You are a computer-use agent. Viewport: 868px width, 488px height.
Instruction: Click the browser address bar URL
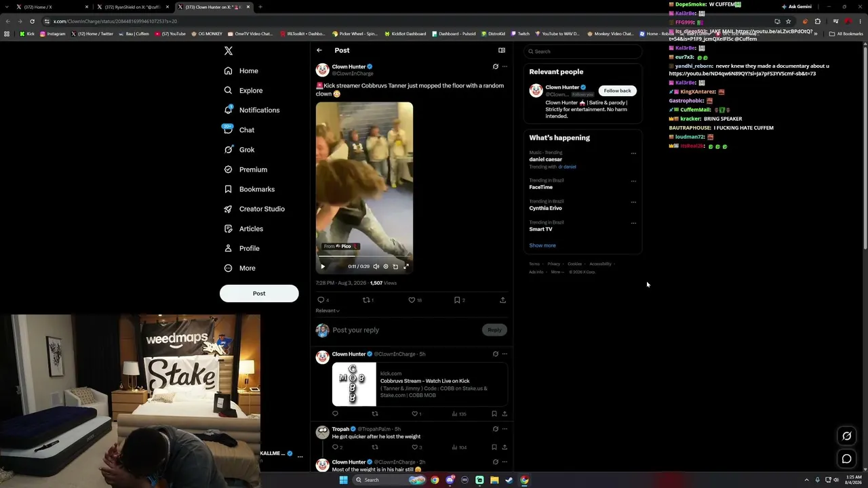tap(115, 21)
